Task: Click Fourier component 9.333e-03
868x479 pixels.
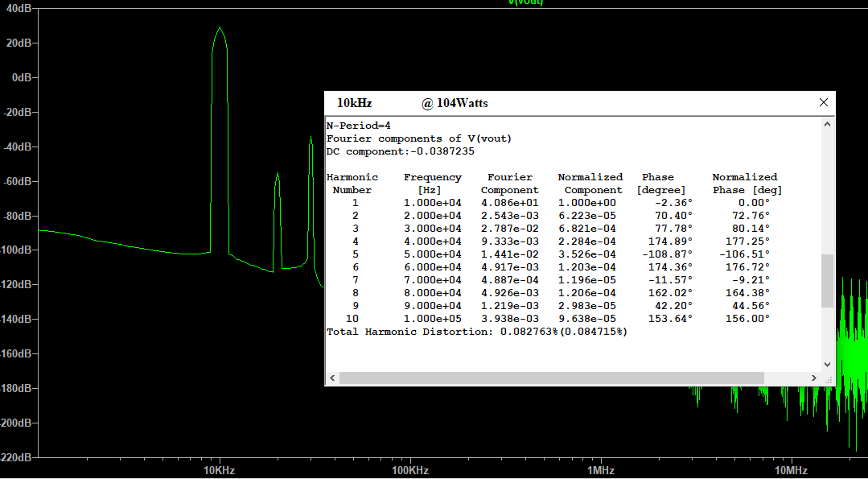Action: pos(509,242)
